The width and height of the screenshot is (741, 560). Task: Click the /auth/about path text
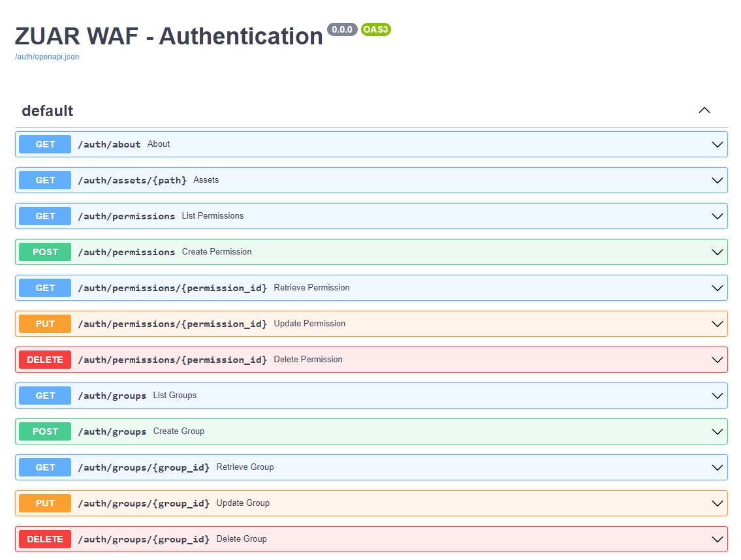109,145
